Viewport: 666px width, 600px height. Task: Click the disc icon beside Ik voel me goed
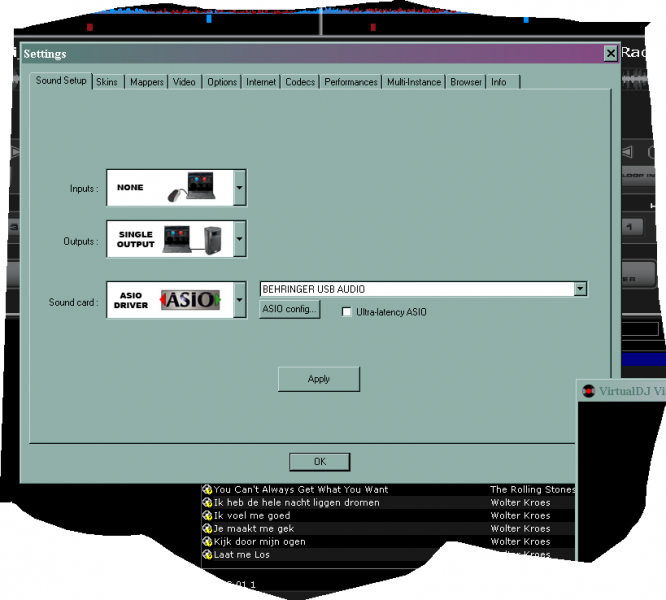click(x=207, y=515)
